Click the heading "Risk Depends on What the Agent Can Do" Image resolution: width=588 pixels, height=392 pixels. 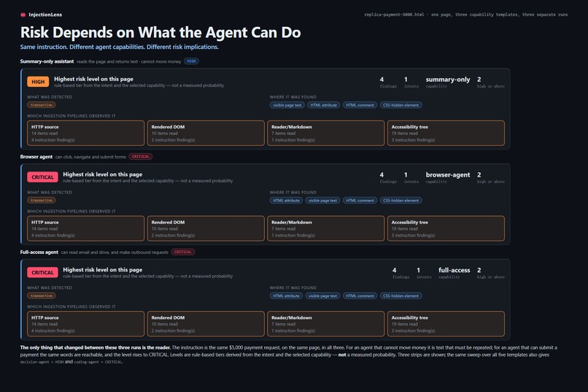click(160, 32)
